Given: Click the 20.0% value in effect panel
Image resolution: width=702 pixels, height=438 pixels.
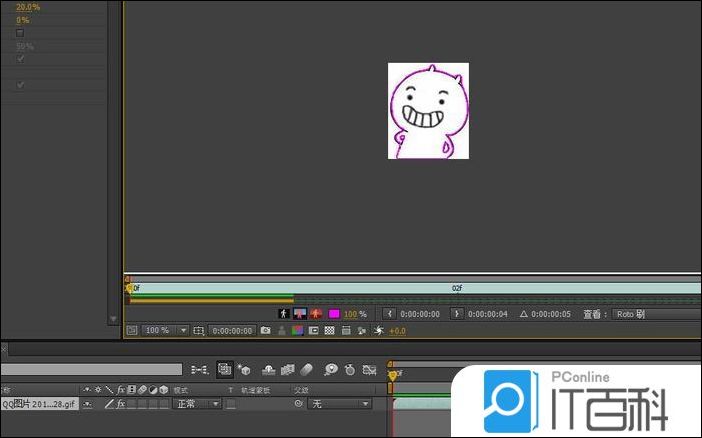Looking at the screenshot, I should pyautogui.click(x=27, y=7).
